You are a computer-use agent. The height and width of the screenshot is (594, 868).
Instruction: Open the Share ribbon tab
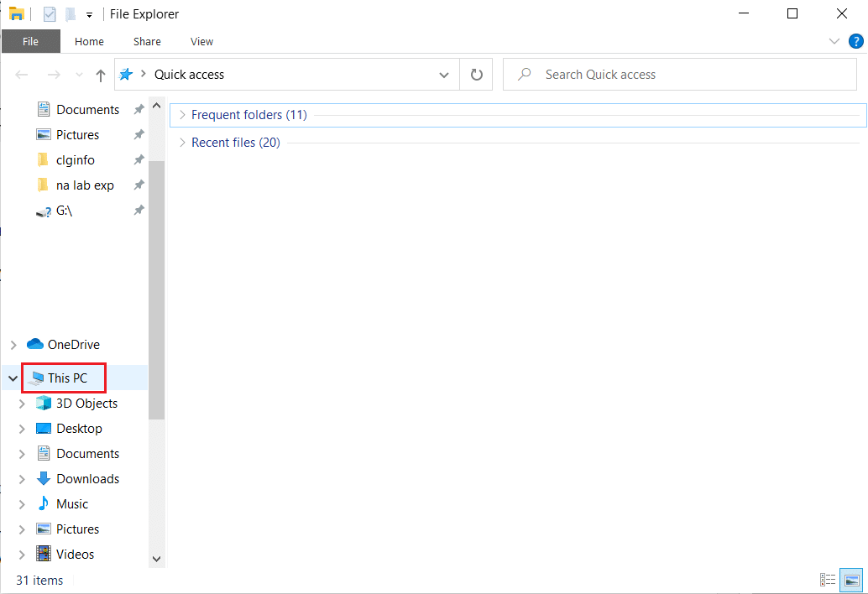[147, 41]
